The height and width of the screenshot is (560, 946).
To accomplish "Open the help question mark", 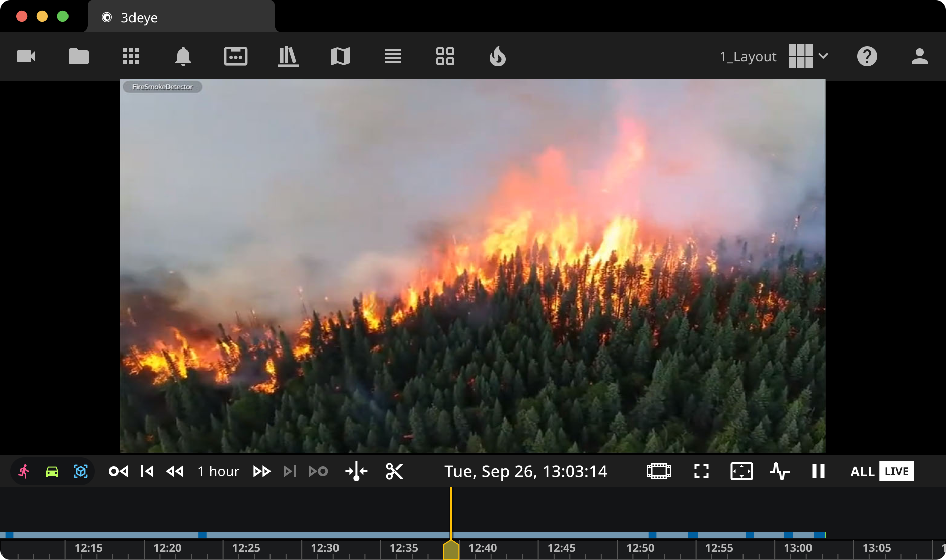I will 867,56.
